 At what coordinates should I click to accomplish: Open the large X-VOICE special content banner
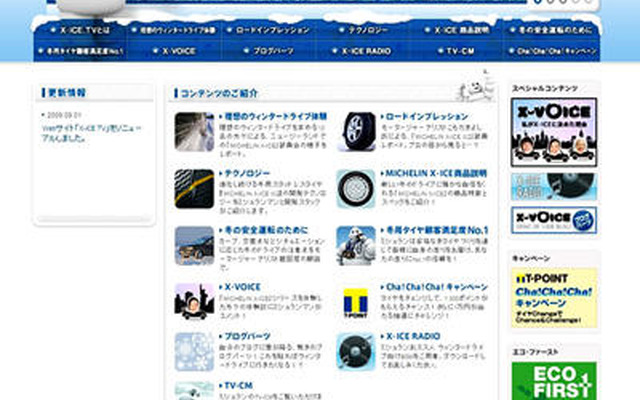pyautogui.click(x=554, y=132)
